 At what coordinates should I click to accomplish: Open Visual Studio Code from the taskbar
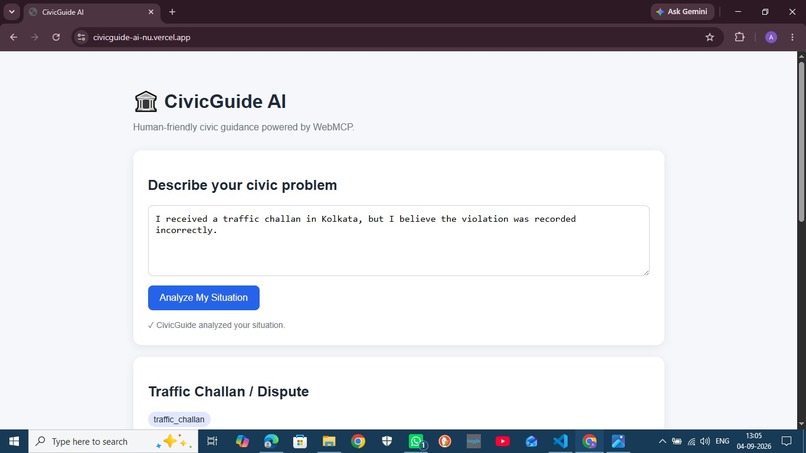point(560,441)
